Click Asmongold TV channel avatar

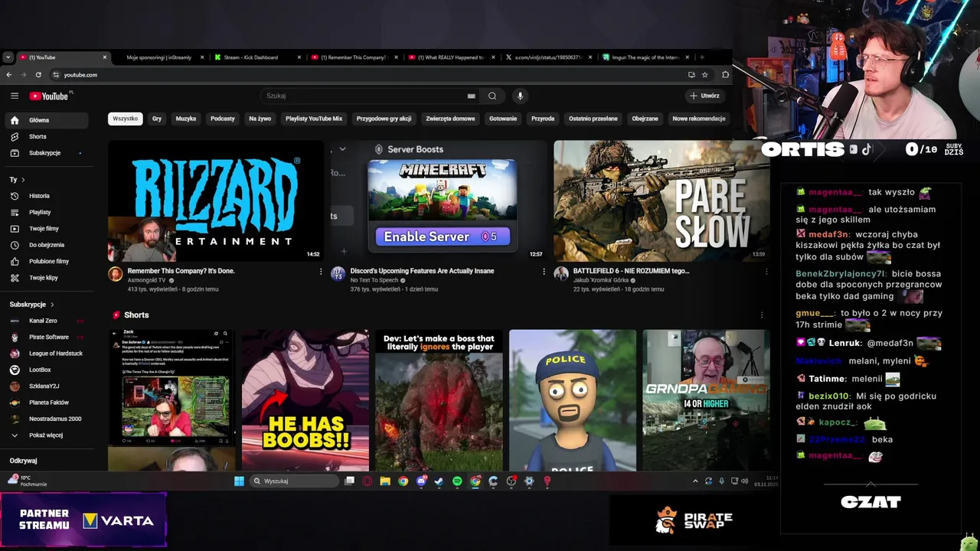(116, 274)
